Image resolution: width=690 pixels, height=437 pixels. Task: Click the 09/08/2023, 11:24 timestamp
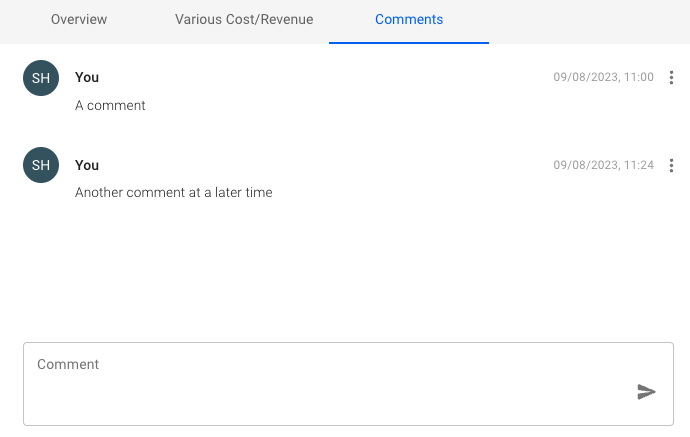(604, 165)
